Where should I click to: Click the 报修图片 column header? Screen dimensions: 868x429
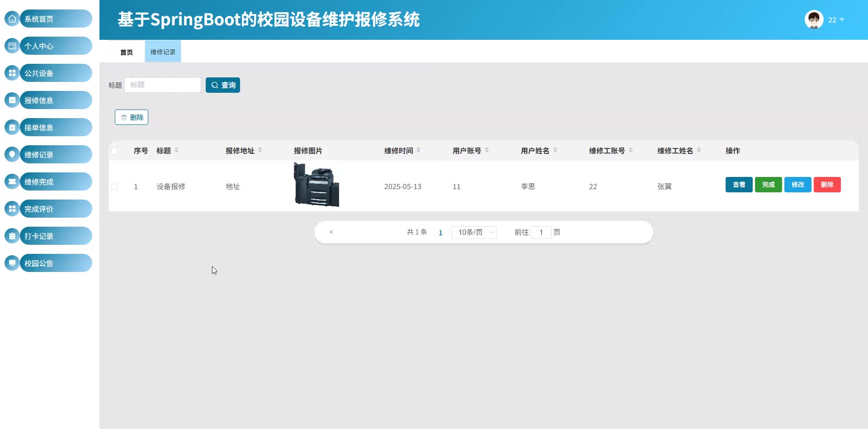[x=308, y=151]
